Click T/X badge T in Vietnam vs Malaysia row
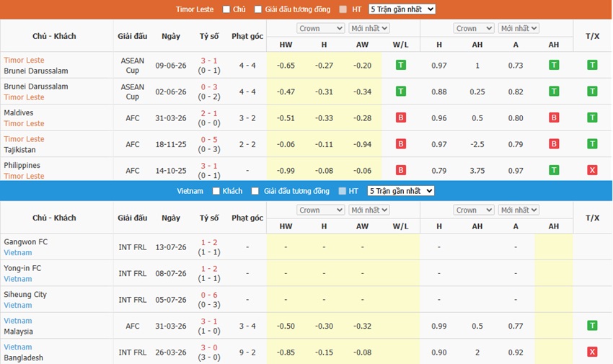613x364 pixels. 592,325
